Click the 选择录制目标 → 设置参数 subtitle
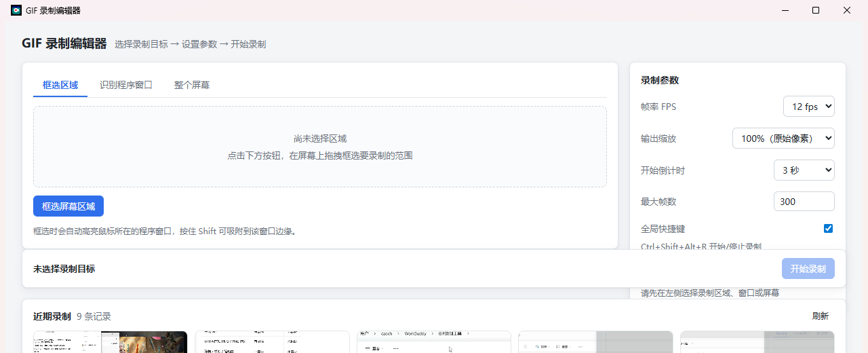The height and width of the screenshot is (353, 868). pyautogui.click(x=191, y=44)
